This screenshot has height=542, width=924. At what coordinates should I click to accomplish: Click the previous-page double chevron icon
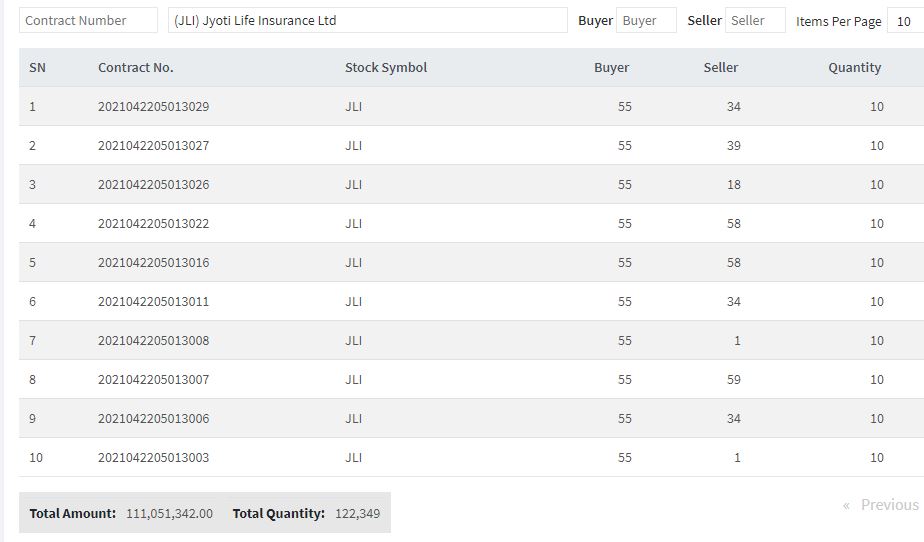pyautogui.click(x=846, y=505)
